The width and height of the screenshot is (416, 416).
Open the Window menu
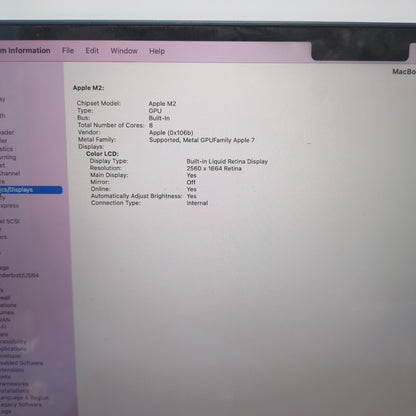[x=124, y=51]
